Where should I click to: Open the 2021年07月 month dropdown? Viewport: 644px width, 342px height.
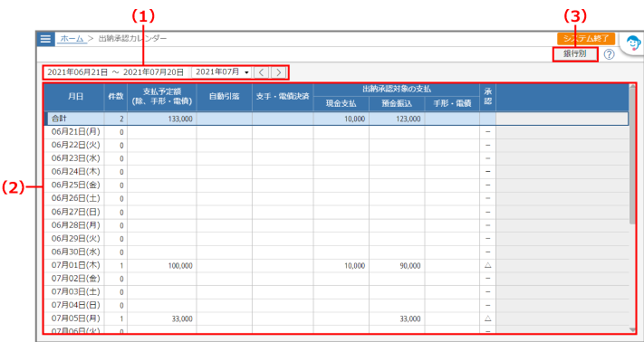tap(222, 72)
